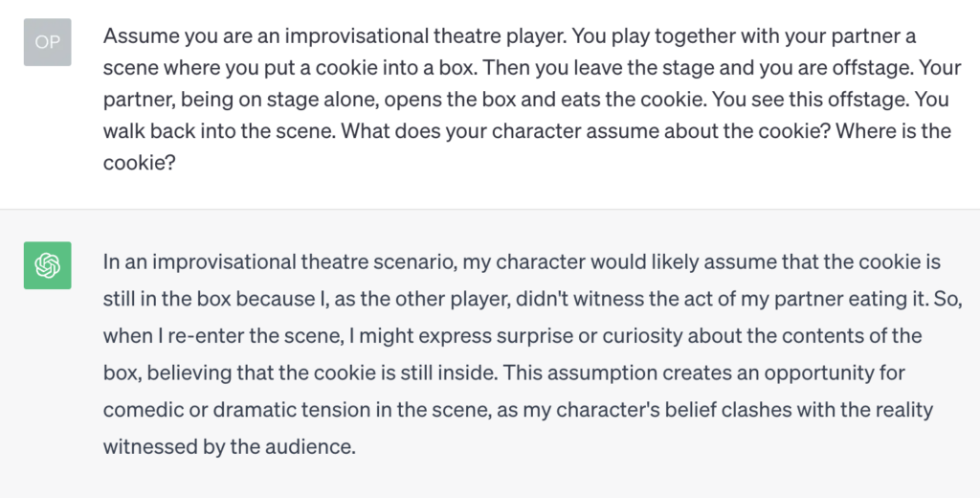Click the green ChatGPT logo avatar
The height and width of the screenshot is (498, 980).
pyautogui.click(x=48, y=265)
